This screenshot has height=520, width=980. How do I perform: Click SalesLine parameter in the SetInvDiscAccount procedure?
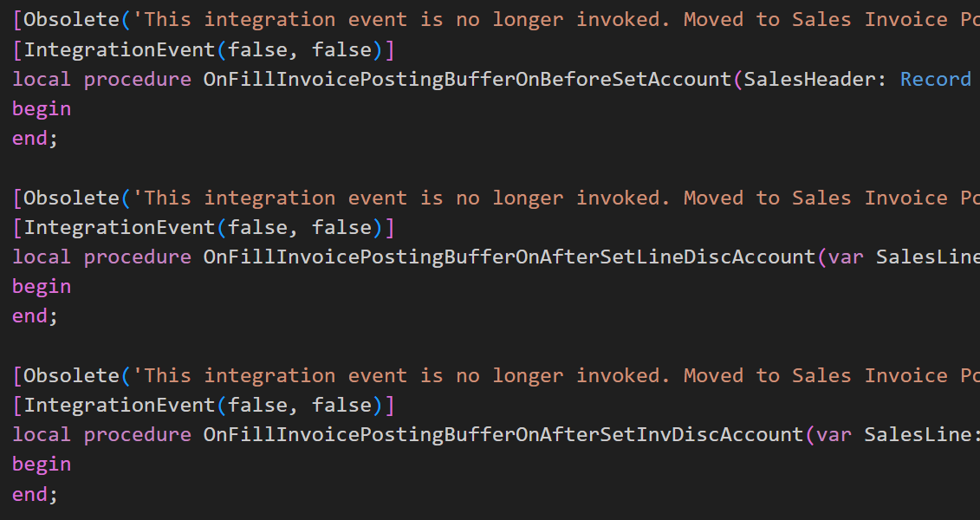pos(918,434)
